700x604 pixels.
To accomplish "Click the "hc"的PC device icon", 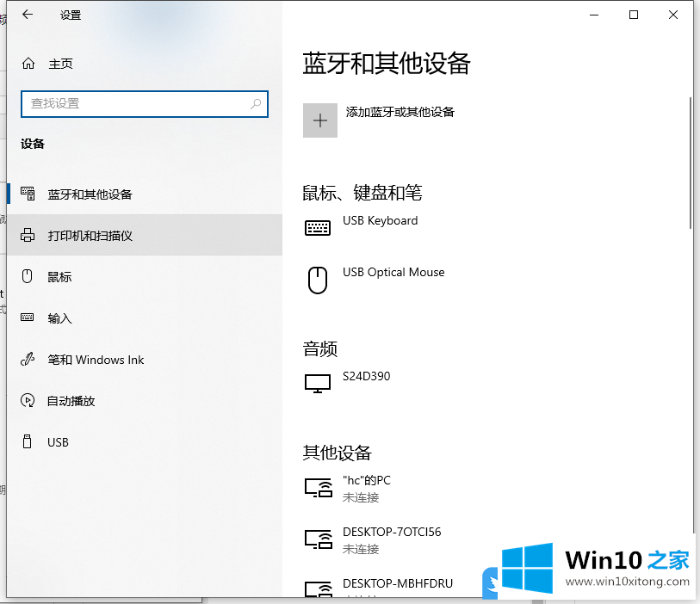I will tap(319, 488).
